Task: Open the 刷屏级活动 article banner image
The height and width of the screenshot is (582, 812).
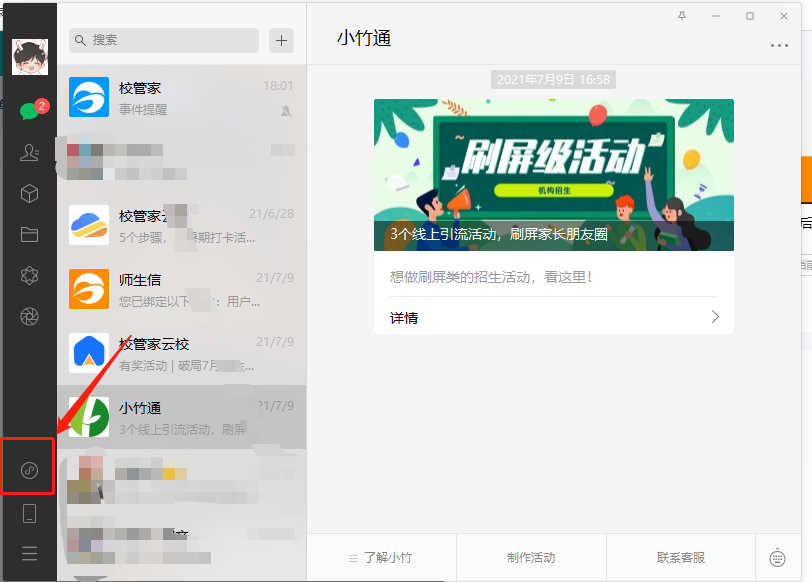Action: point(554,175)
